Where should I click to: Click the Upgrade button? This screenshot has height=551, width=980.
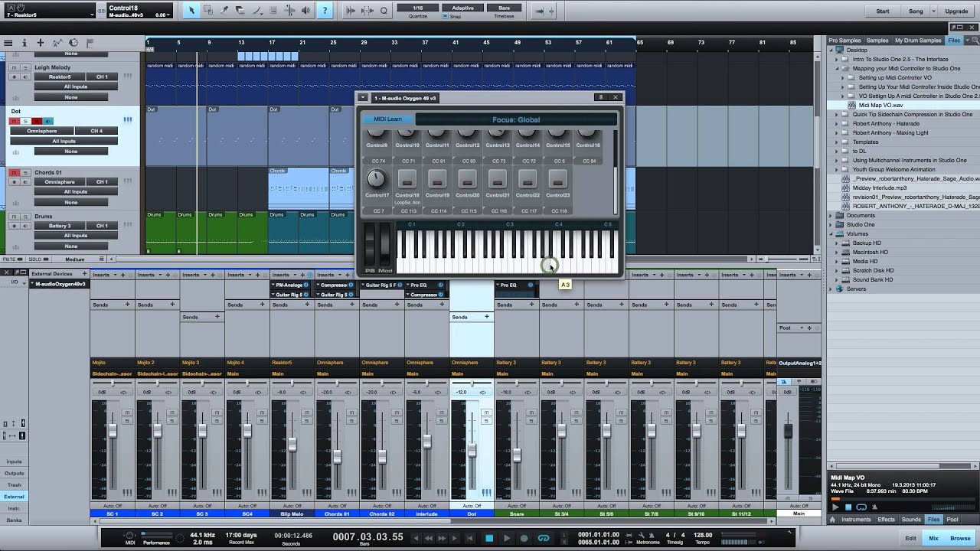[956, 11]
